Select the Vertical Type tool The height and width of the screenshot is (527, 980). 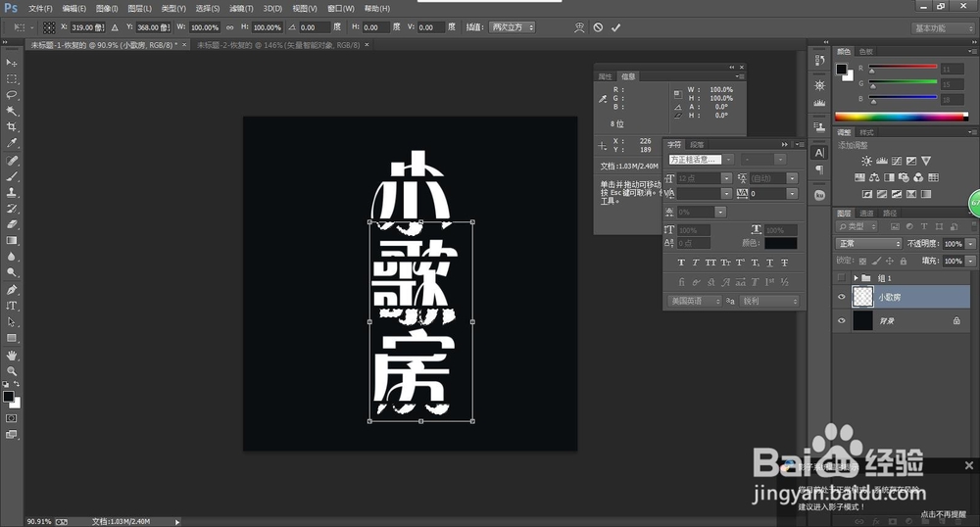point(11,306)
